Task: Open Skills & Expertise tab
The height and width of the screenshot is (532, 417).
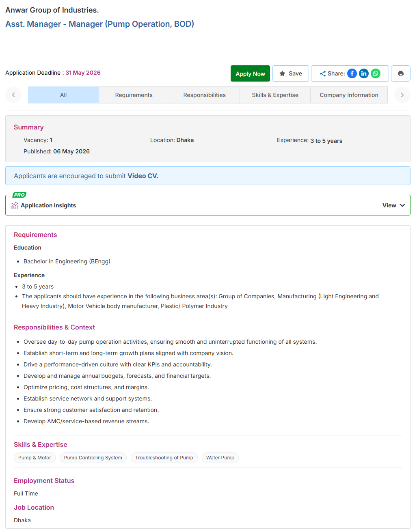Action: tap(275, 95)
